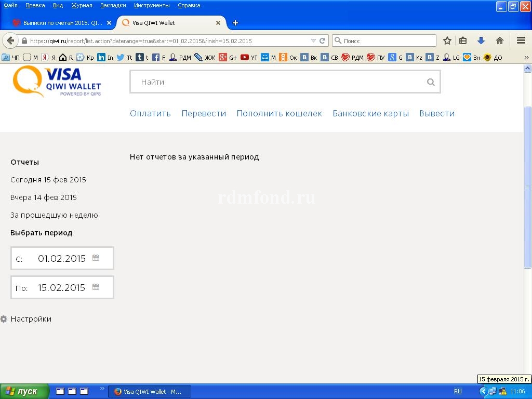This screenshot has height=399, width=532.
Task: Open the Firefox hamburger menu
Action: tap(521, 41)
